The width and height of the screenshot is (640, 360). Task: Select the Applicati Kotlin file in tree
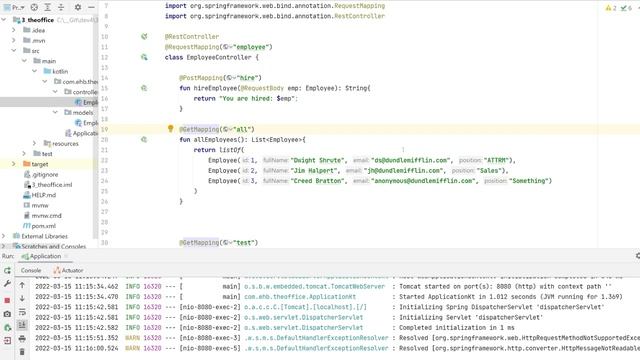(81, 133)
